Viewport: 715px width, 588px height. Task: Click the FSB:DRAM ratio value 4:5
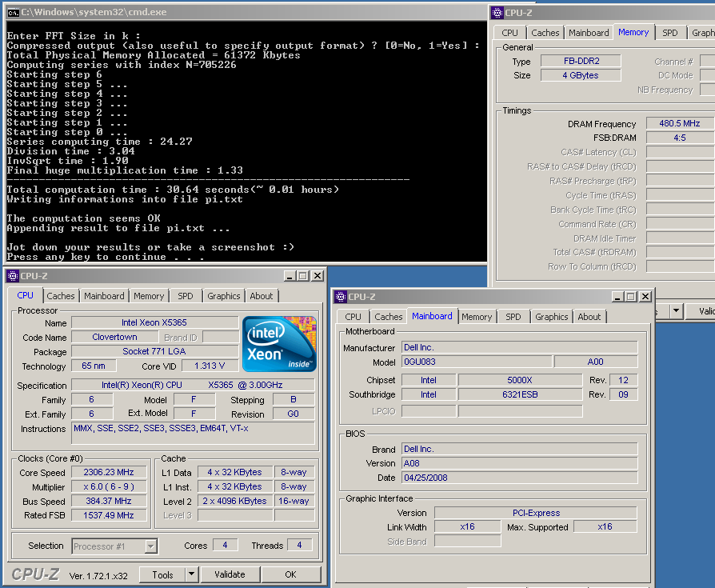[x=680, y=138]
